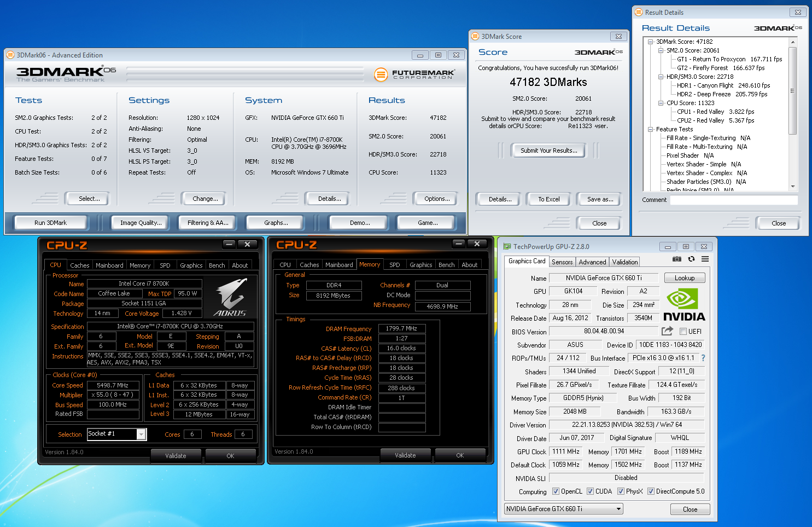The height and width of the screenshot is (527, 812).
Task: Toggle the DirectCompute 5.0 checkbox
Action: 651,491
